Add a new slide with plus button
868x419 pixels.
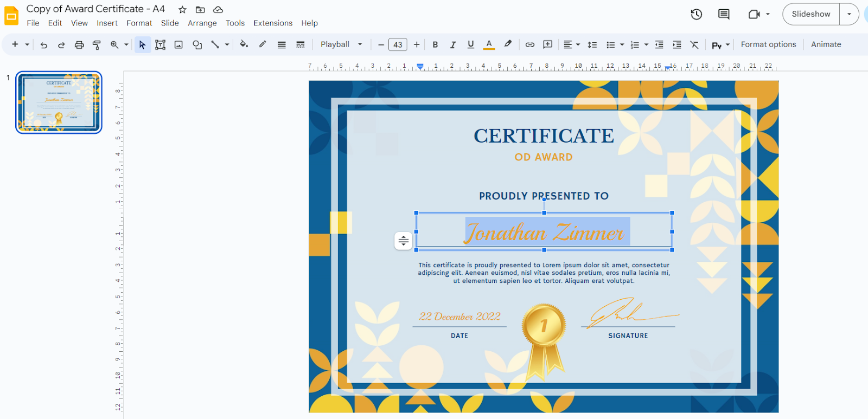15,44
